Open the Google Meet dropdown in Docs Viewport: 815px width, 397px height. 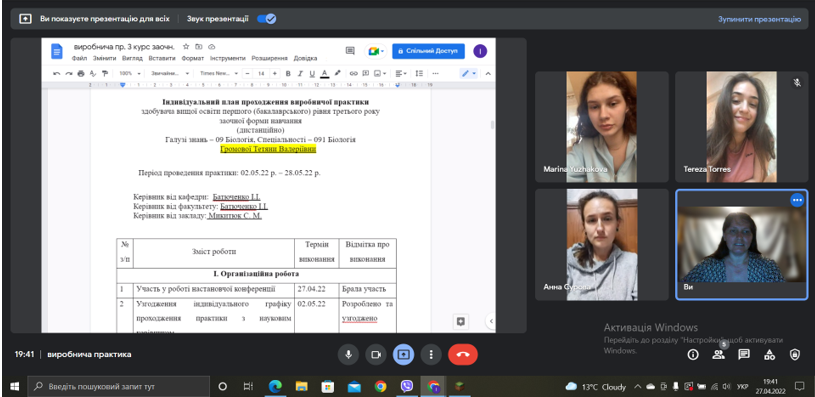[375, 51]
